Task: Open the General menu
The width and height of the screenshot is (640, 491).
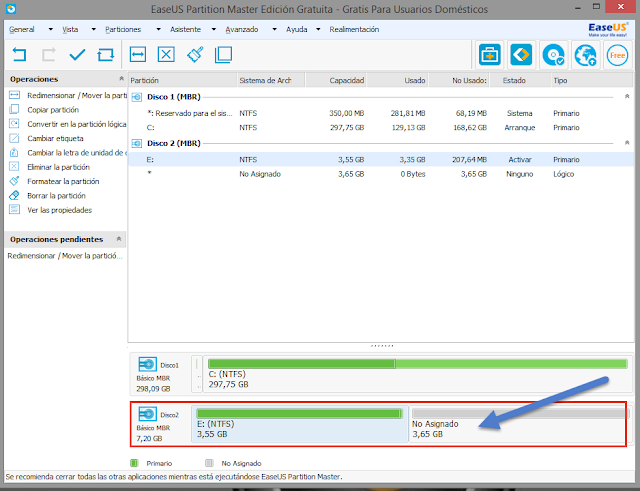Action: pos(22,29)
